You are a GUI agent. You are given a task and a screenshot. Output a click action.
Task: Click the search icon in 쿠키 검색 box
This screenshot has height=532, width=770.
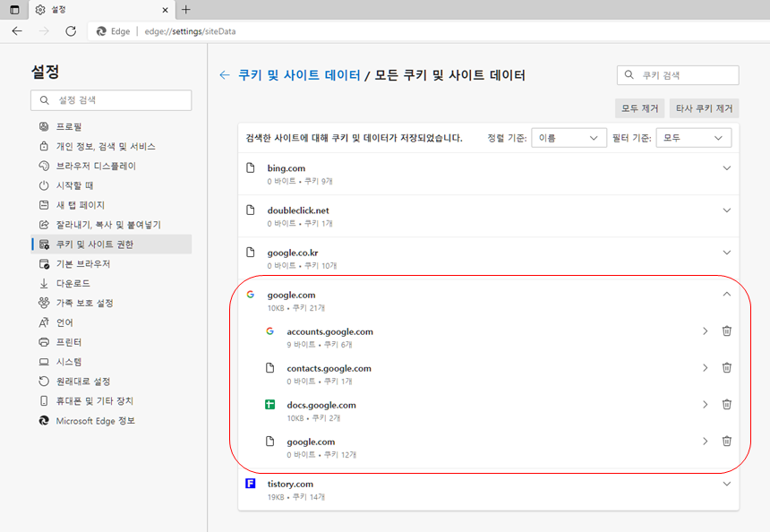[629, 75]
